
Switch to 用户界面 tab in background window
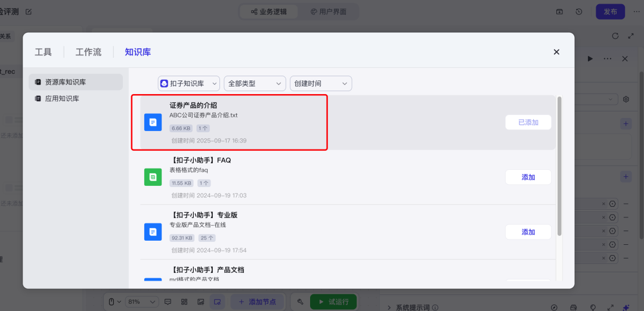click(x=328, y=12)
